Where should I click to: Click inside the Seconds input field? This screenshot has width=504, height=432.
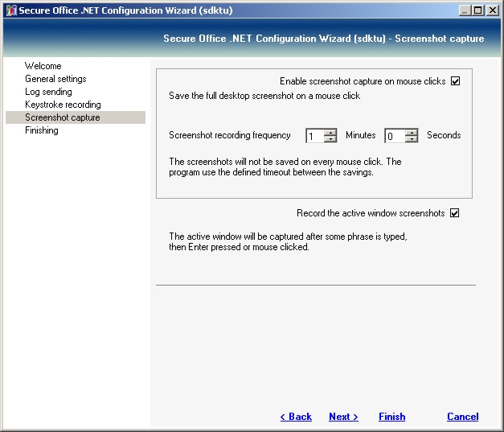coord(394,136)
